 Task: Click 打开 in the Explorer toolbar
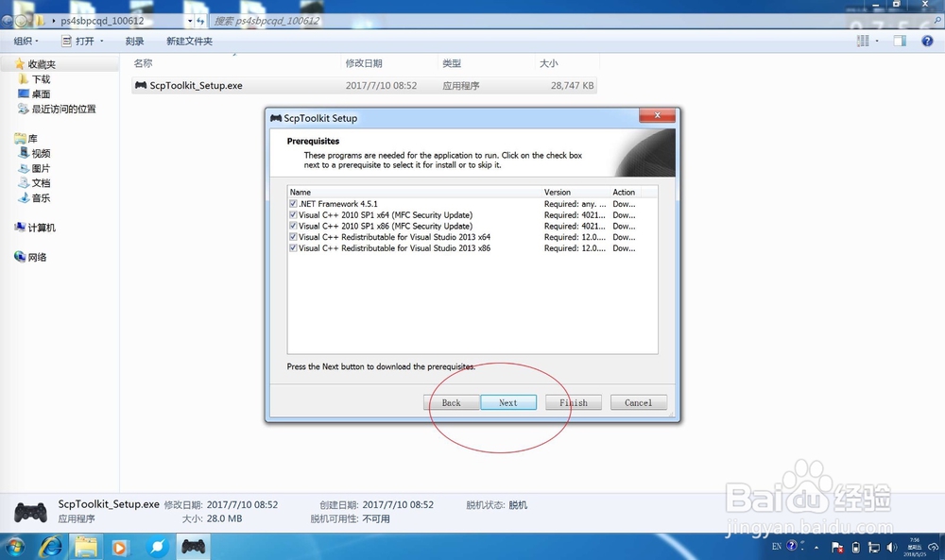pos(78,41)
